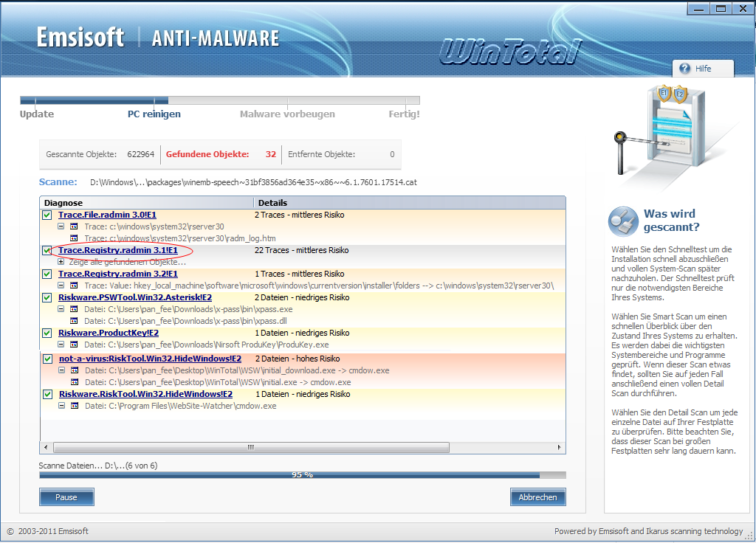Click icon beside WebSite-Watcher cmdow.exe
756x543 pixels.
tap(75, 406)
